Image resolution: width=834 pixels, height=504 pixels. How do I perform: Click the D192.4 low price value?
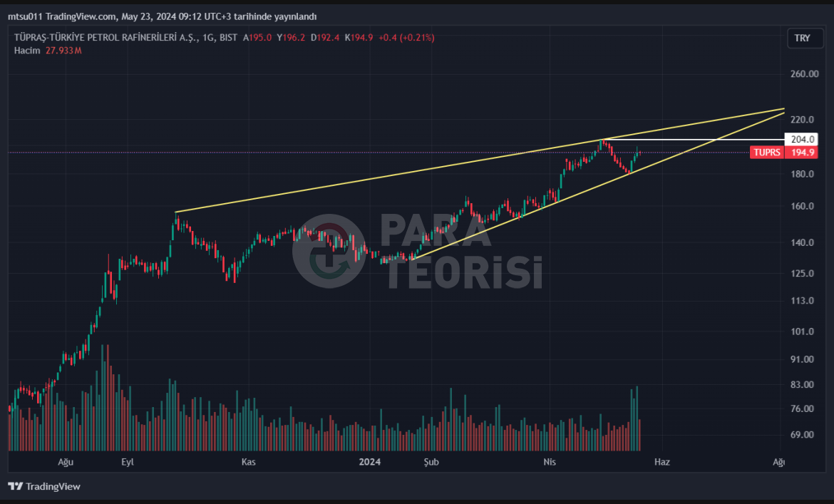[325, 38]
